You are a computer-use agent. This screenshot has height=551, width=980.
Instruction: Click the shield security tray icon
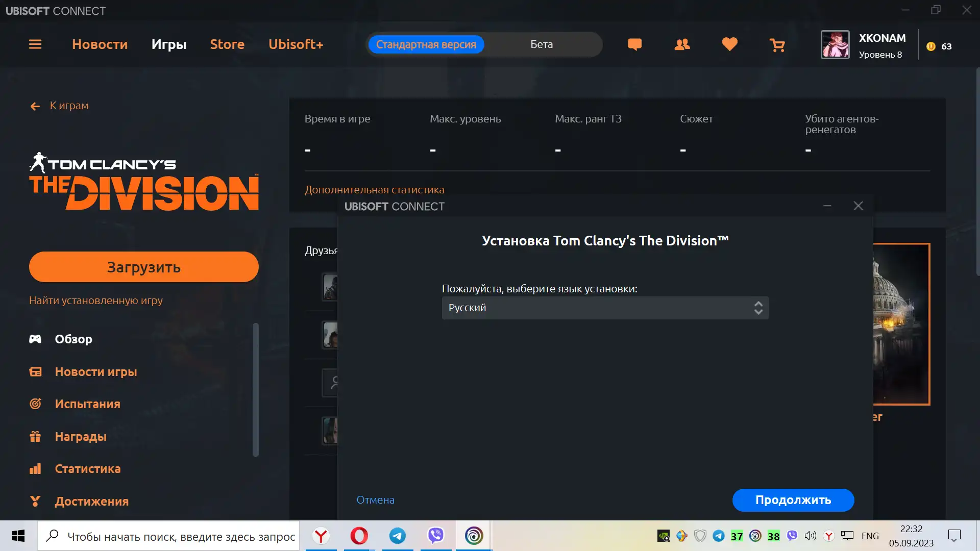[x=700, y=536]
